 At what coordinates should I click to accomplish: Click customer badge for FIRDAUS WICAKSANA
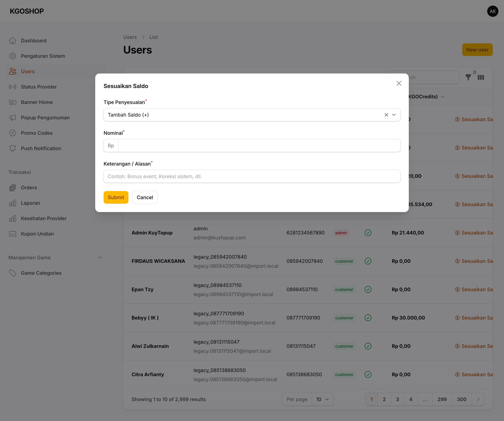coord(344,261)
